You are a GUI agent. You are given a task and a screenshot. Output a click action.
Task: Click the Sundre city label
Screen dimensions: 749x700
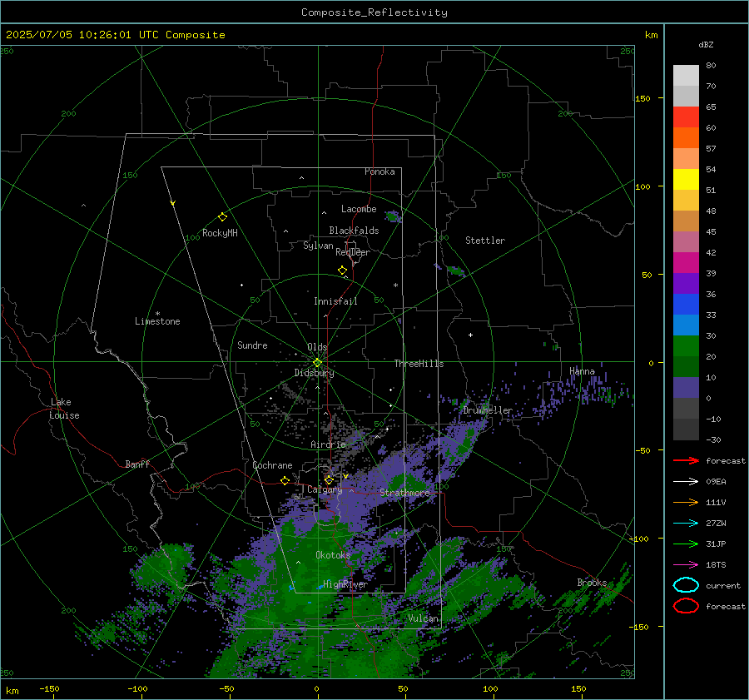tap(252, 345)
